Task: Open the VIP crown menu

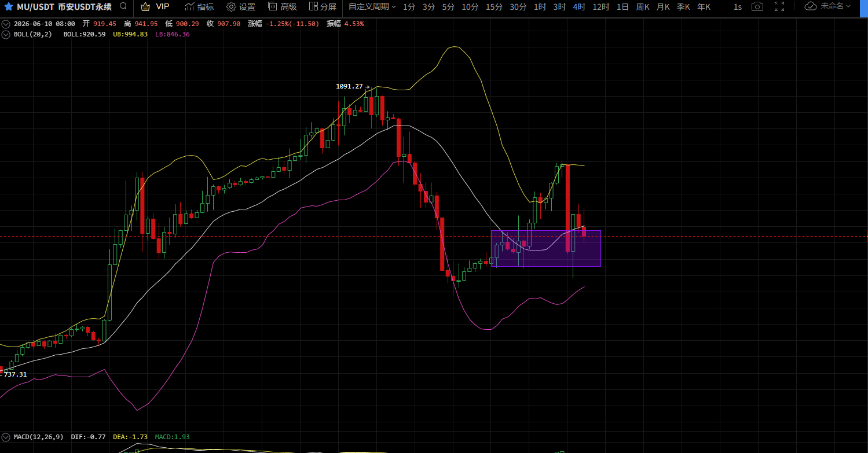Action: point(155,6)
